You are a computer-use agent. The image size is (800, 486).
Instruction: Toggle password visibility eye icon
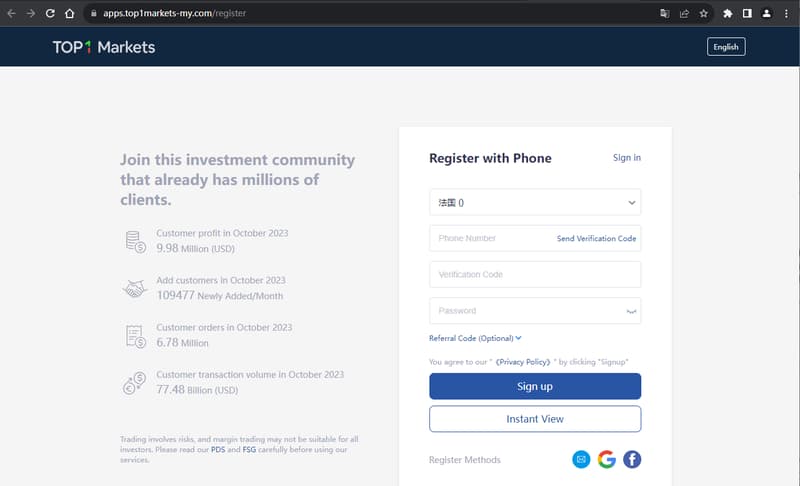pyautogui.click(x=631, y=311)
